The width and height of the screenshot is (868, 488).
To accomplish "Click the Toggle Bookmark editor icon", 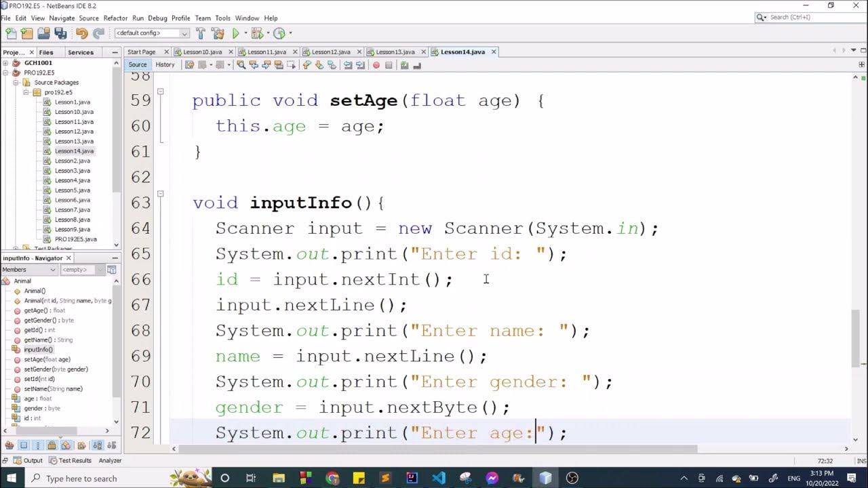I will (x=331, y=65).
